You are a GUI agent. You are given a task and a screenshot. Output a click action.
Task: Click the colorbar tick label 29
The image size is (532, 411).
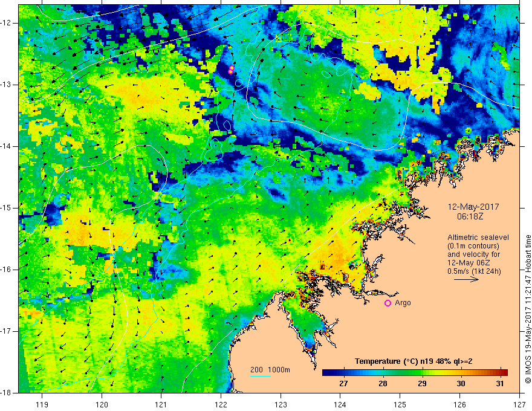pos(422,384)
